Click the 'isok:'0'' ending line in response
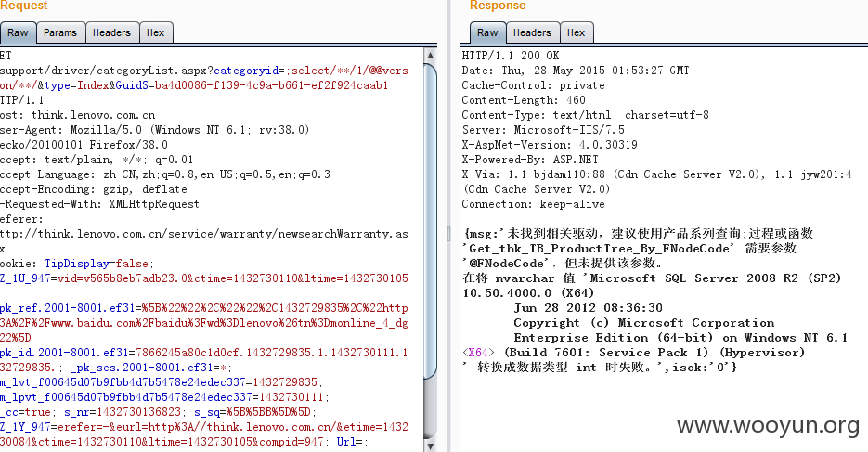This screenshot has height=452, width=868. pos(600,367)
